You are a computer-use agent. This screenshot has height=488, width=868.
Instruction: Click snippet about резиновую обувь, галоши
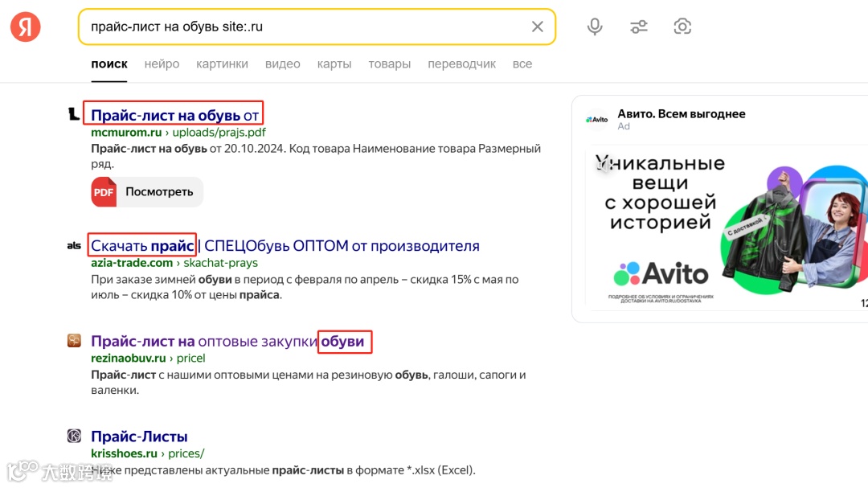[x=309, y=382]
